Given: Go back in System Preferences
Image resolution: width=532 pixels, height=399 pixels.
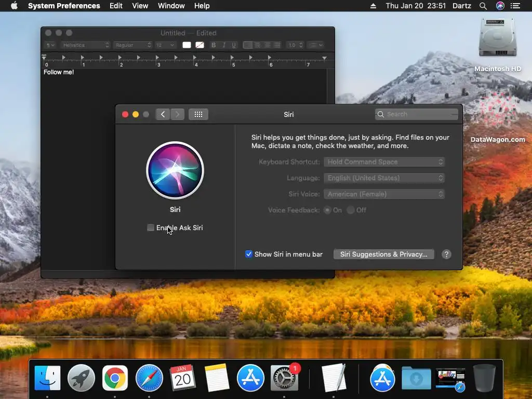Looking at the screenshot, I should coord(163,114).
